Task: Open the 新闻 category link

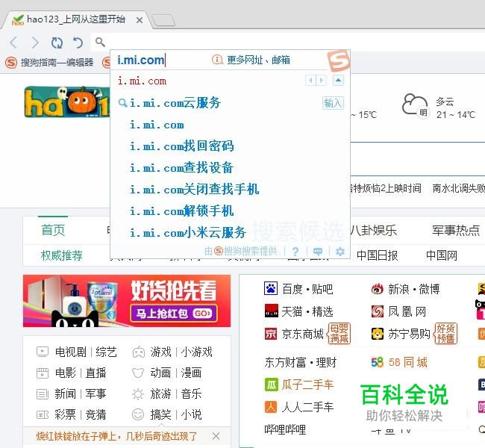Action: click(65, 393)
